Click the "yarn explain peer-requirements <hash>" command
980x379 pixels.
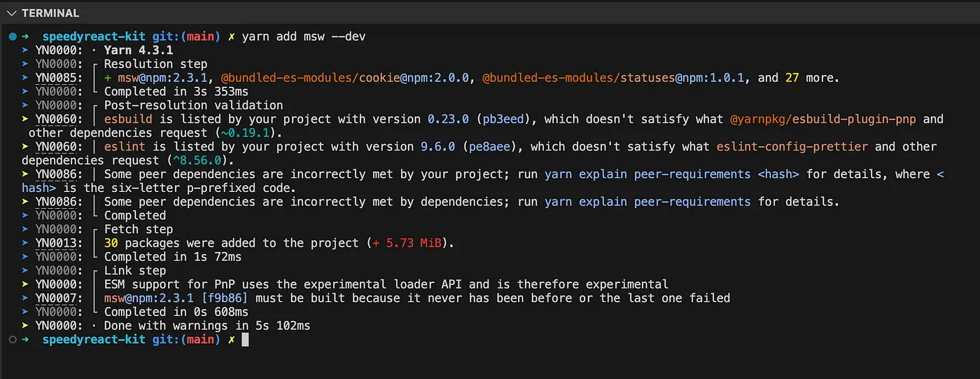672,174
